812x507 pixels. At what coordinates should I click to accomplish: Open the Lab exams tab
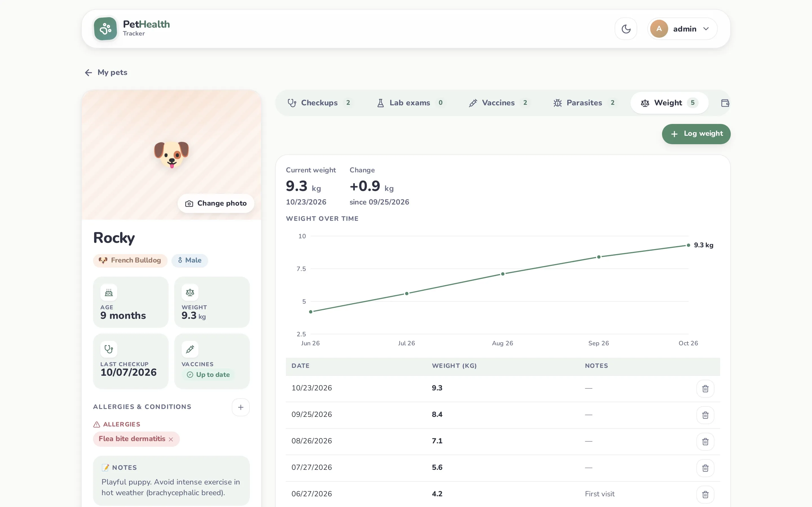[x=410, y=103]
